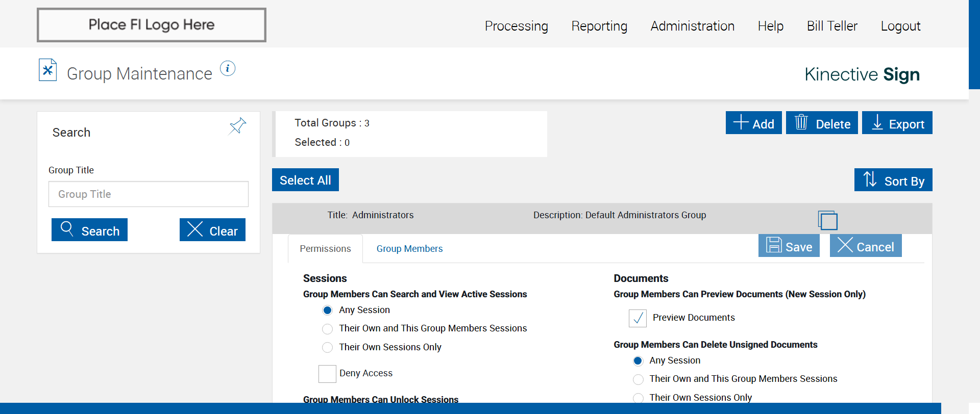Open the Administration menu
980x414 pixels.
692,26
